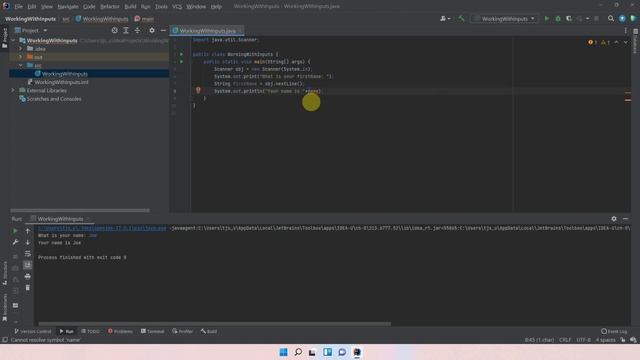Toggle scroll to end in Run console

pos(27,265)
